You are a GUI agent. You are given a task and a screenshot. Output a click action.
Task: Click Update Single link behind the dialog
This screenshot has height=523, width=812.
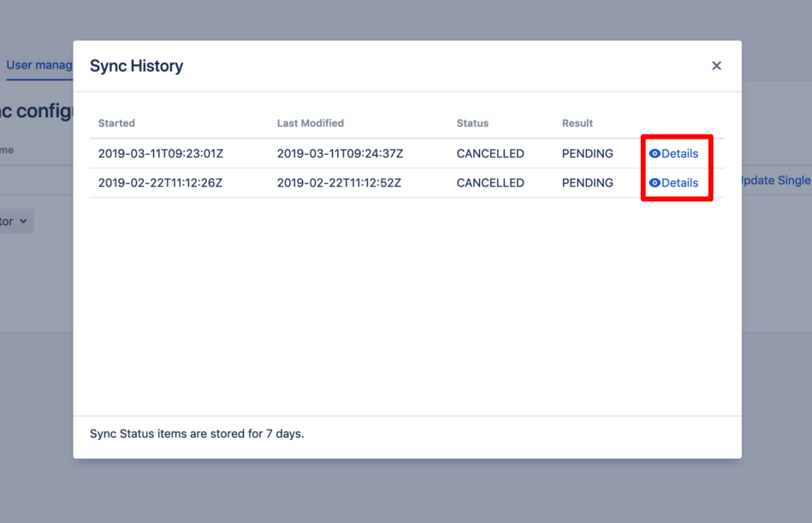click(776, 181)
